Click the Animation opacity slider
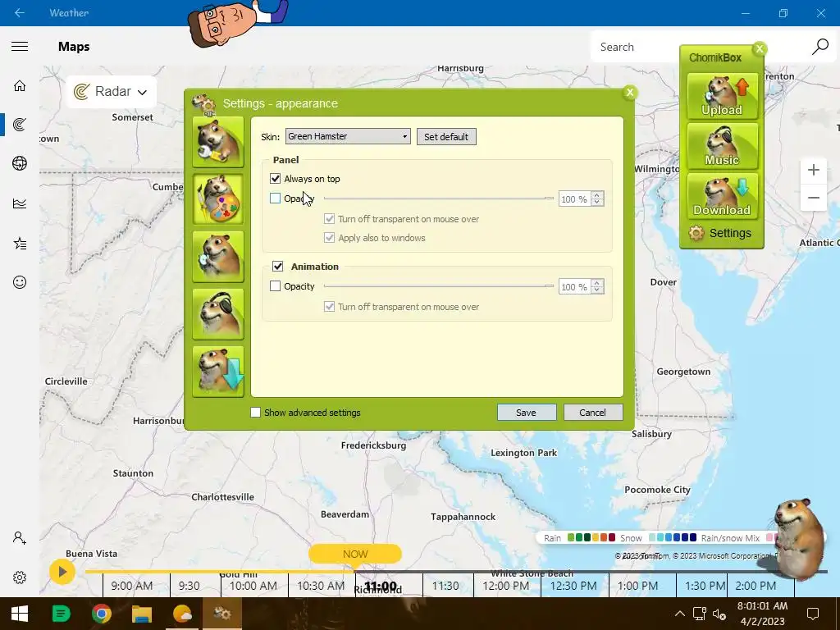 (x=439, y=286)
